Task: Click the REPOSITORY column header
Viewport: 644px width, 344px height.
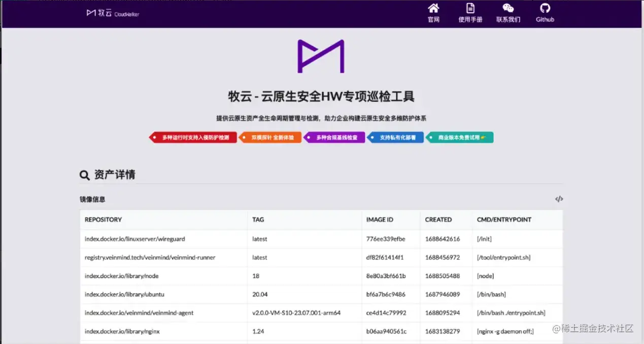Action: point(104,220)
